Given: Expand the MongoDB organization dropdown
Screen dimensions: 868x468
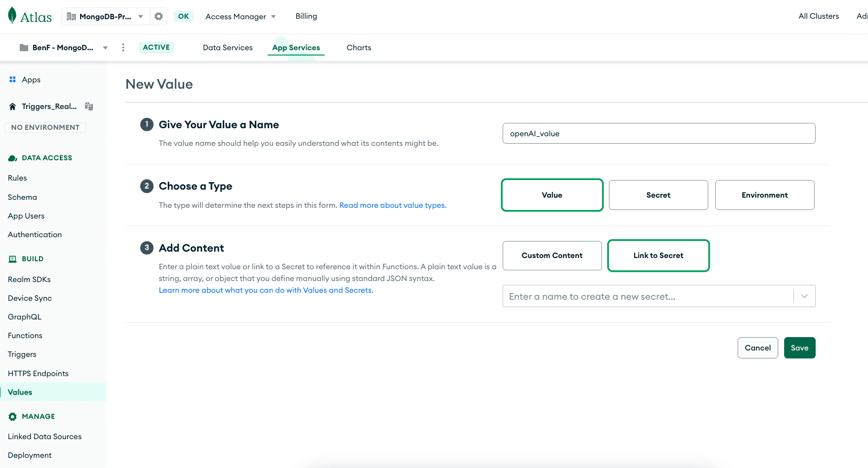Looking at the screenshot, I should click(140, 17).
